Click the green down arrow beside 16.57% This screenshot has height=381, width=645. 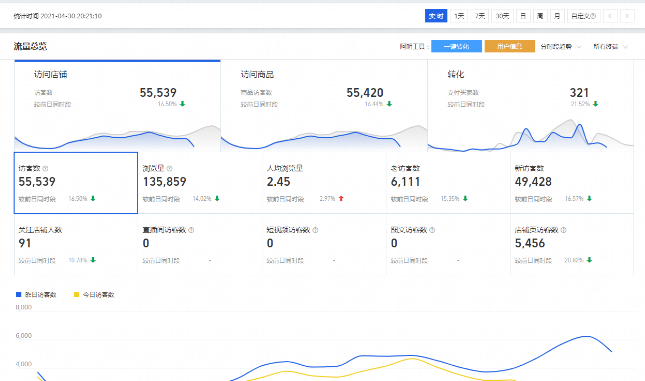589,199
